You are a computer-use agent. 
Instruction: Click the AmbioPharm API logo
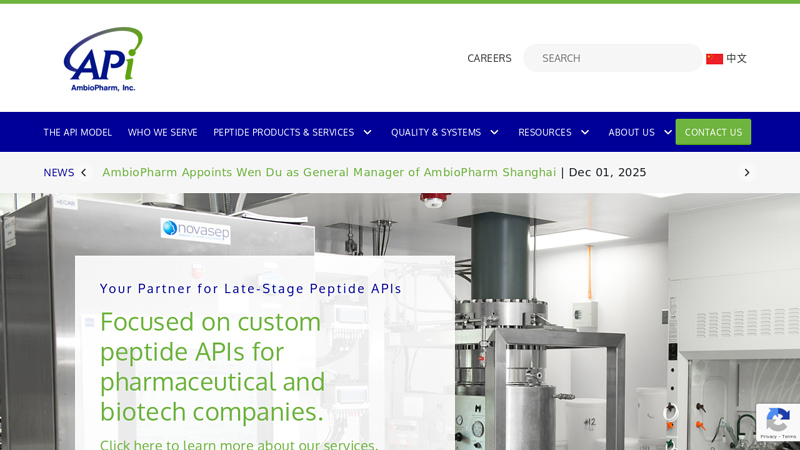[x=103, y=59]
